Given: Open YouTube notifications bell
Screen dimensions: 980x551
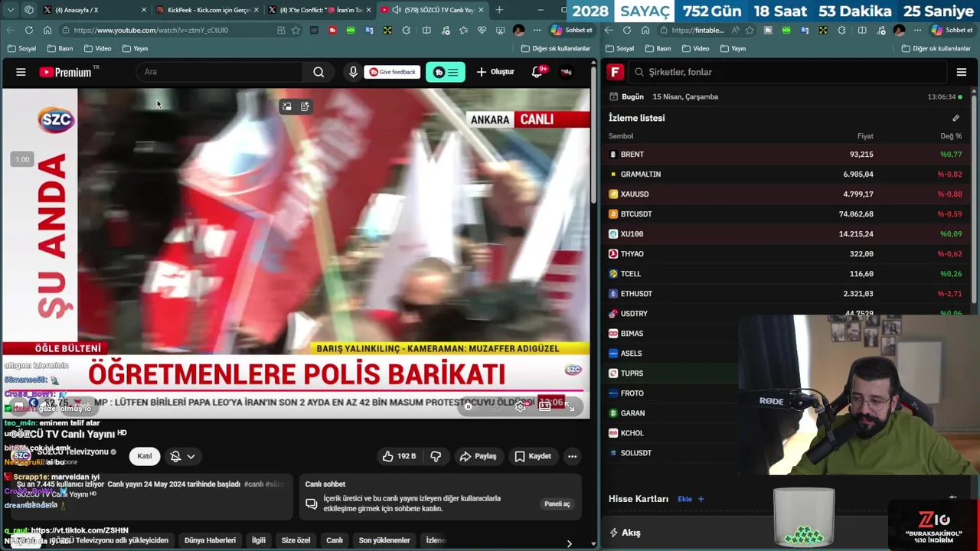Looking at the screenshot, I should 537,72.
